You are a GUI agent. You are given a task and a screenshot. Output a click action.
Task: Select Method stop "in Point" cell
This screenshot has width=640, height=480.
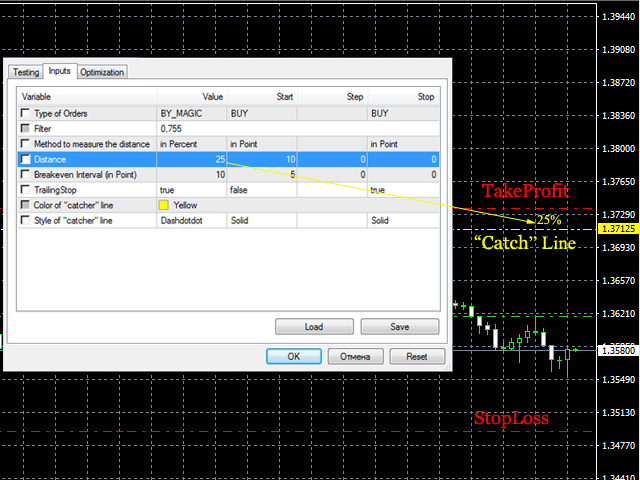click(x=404, y=144)
